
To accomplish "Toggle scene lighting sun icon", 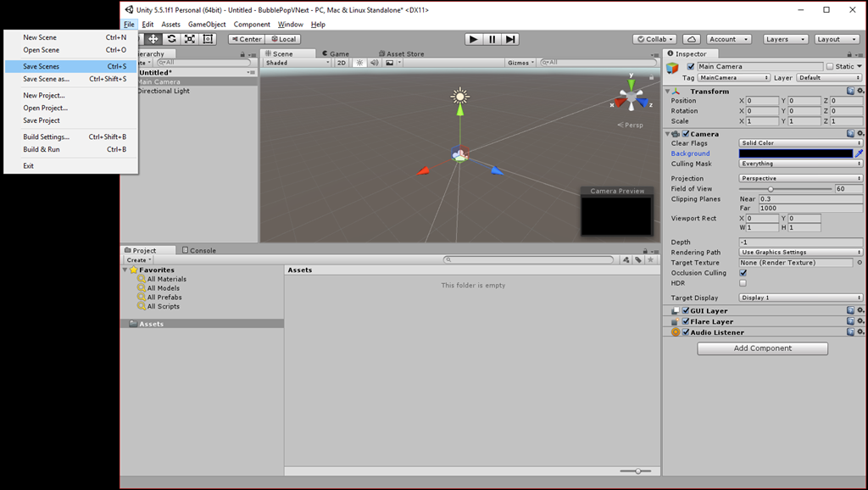I will 359,63.
